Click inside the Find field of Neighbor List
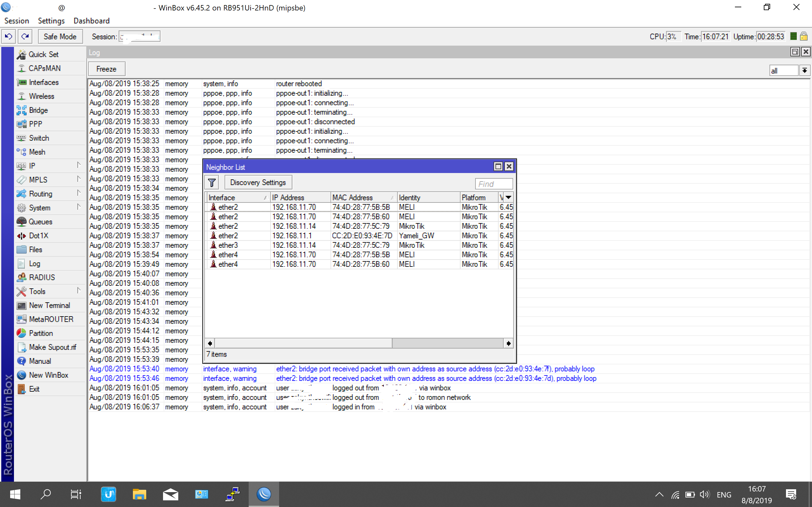 click(x=494, y=184)
